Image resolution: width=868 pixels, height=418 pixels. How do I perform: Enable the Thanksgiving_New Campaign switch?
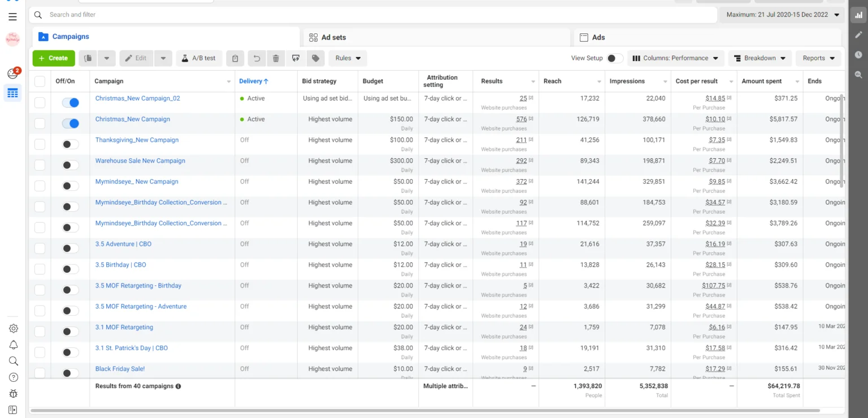pos(70,145)
